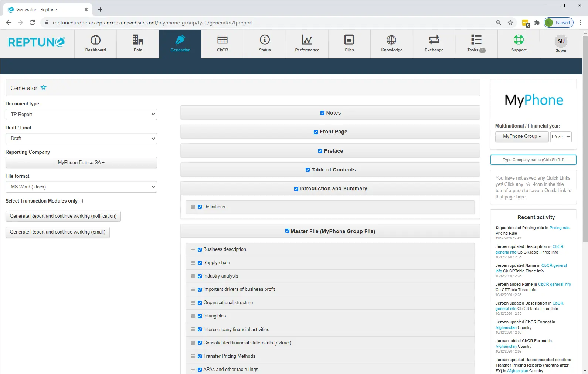Viewport: 588px width, 374px height.
Task: Add Generator page to Quick Links star
Action: tap(44, 88)
